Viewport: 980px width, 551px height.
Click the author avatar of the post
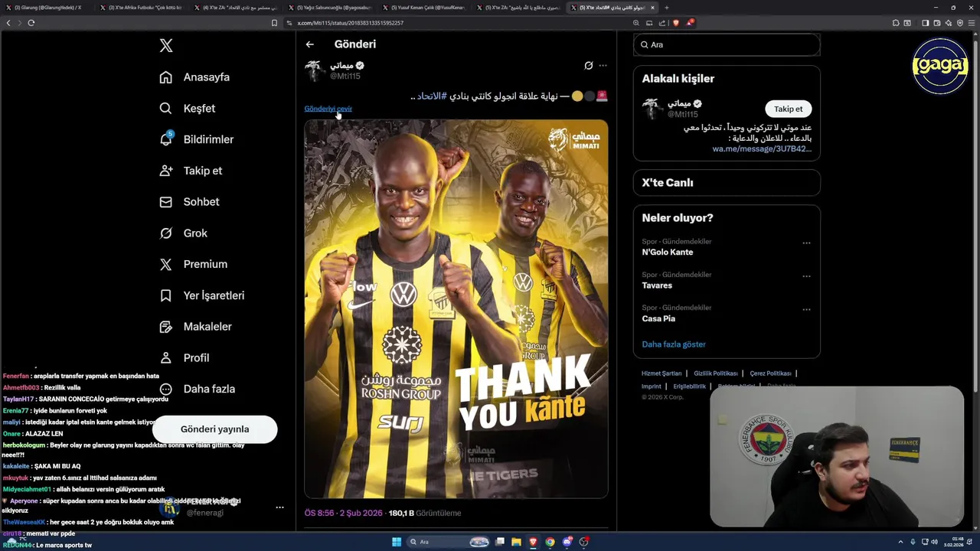[315, 70]
